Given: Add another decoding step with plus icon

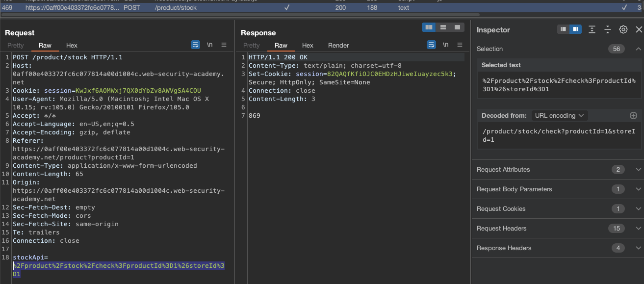Looking at the screenshot, I should coord(633,116).
